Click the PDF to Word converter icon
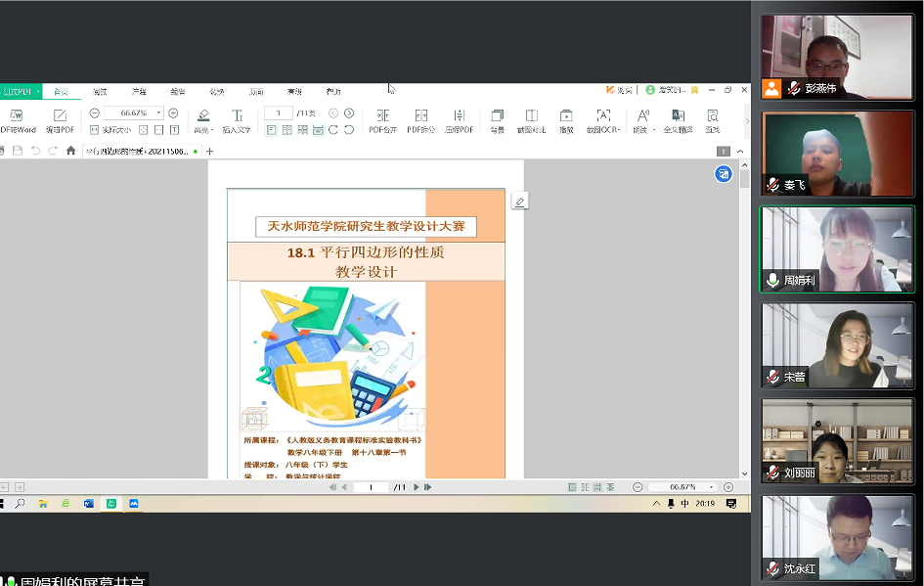The width and height of the screenshot is (924, 586). pyautogui.click(x=17, y=115)
